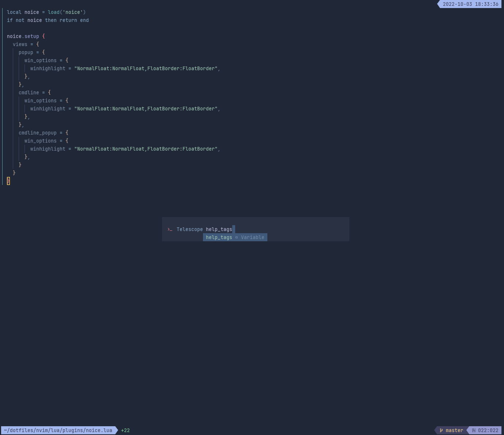Click the +22 git additions indicator
The height and width of the screenshot is (435, 504).
tap(125, 430)
